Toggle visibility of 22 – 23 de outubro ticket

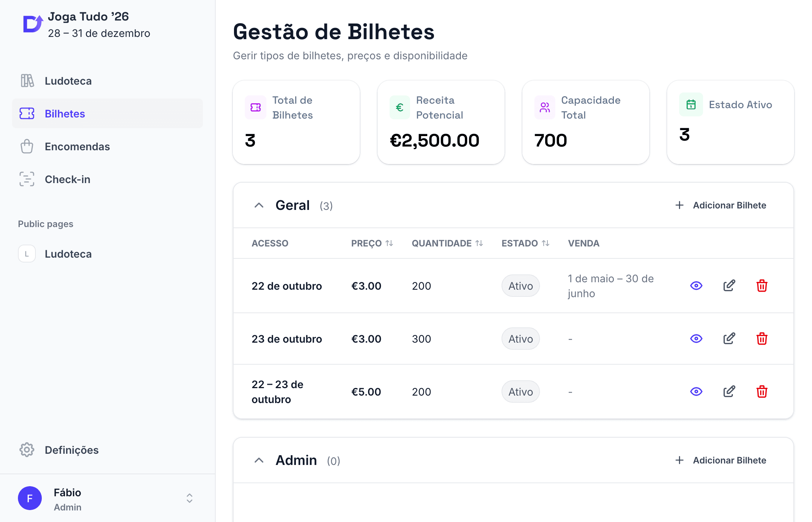pos(696,392)
